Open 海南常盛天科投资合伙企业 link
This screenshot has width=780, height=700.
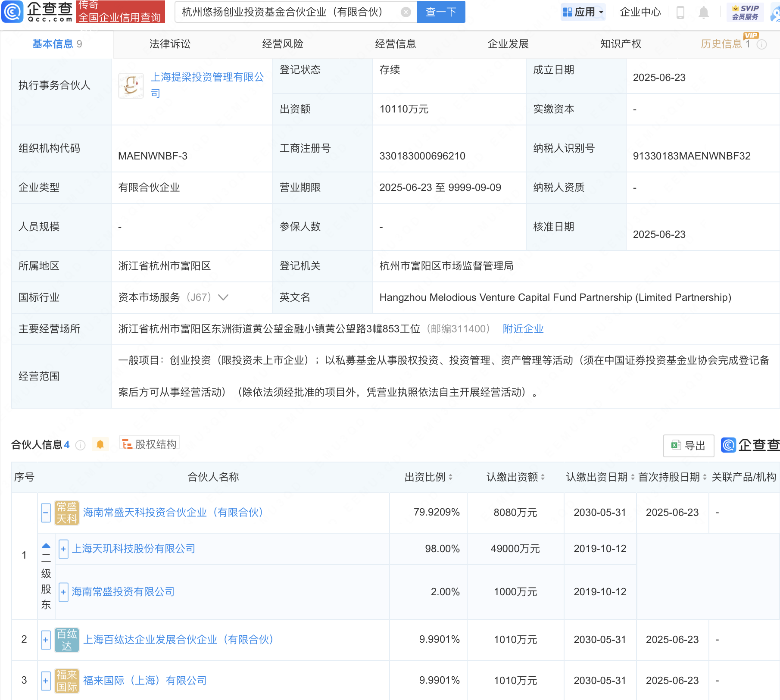click(x=173, y=512)
